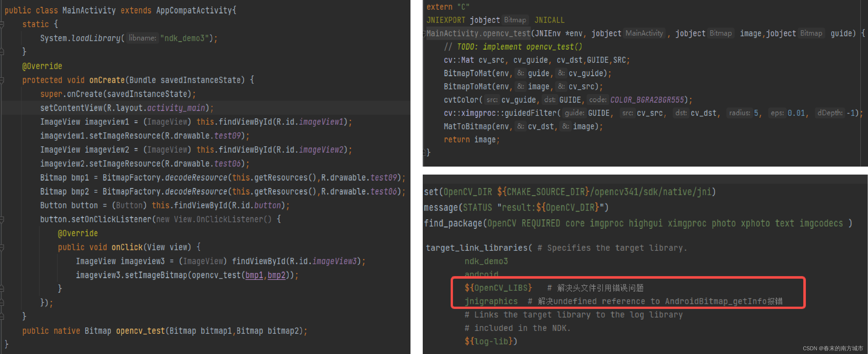This screenshot has width=868, height=354.
Task: Click fold end marker at listener closing "});"
Action: pyautogui.click(x=2, y=302)
